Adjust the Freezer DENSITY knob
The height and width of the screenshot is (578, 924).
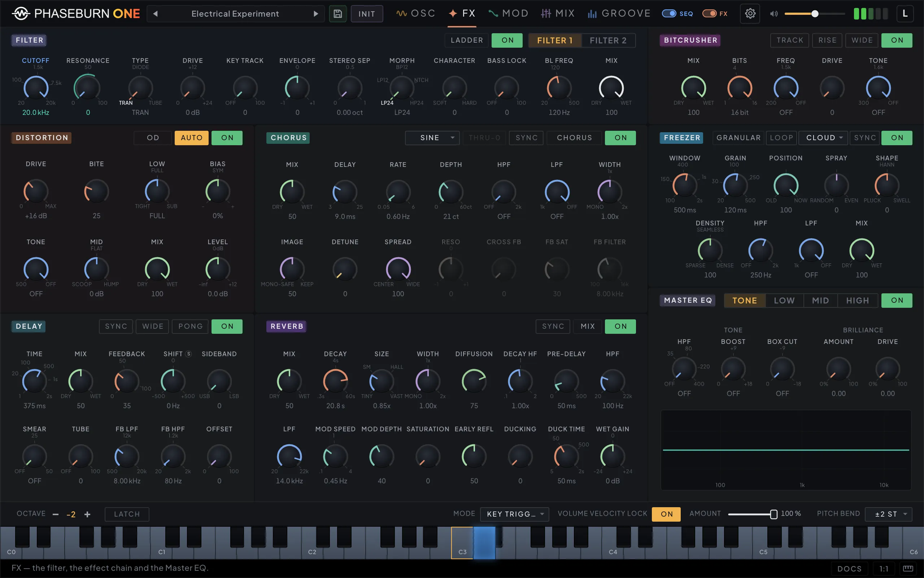coord(710,250)
